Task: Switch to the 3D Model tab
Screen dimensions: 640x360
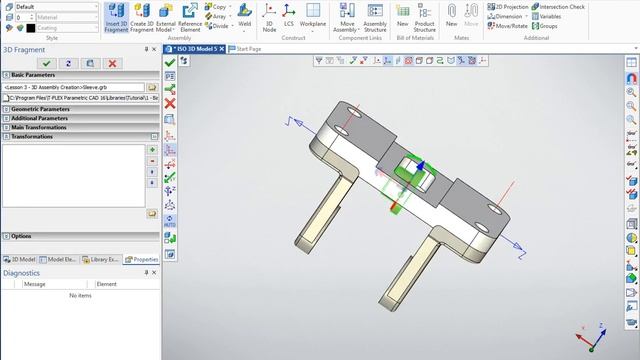Action: [x=20, y=260]
